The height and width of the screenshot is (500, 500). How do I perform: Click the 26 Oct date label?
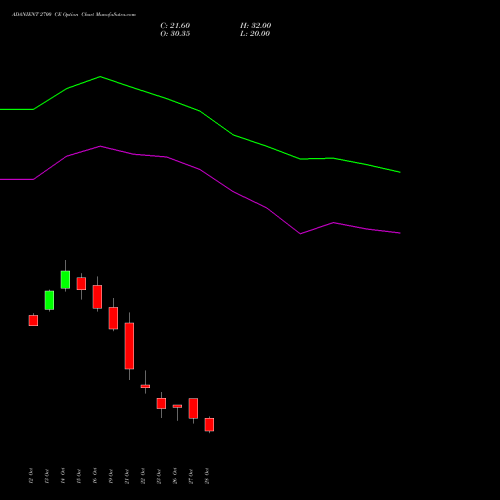(x=175, y=476)
